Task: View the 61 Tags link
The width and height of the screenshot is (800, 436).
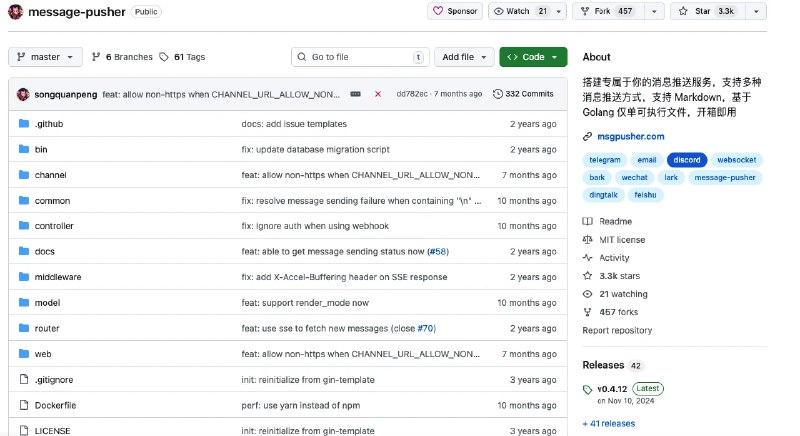Action: point(182,57)
